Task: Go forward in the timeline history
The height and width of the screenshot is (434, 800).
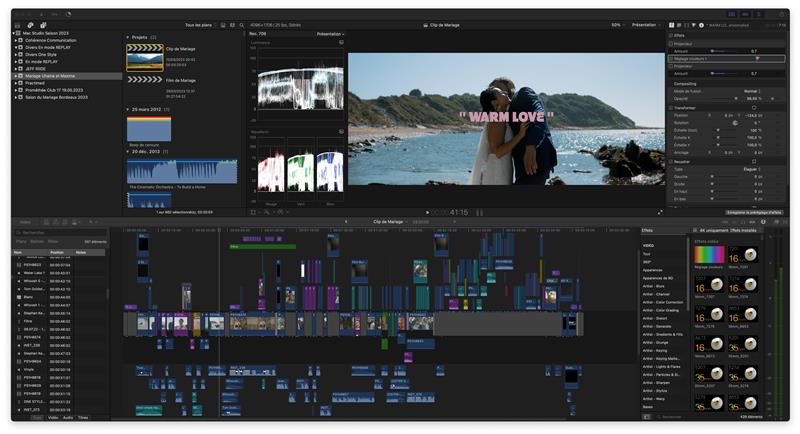Action: pyautogui.click(x=454, y=222)
